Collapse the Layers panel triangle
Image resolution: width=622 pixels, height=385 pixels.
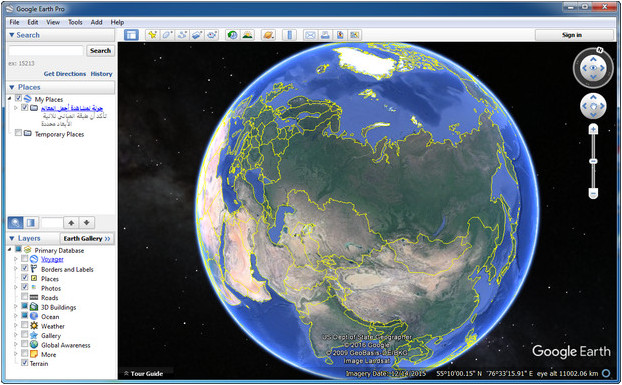click(12, 238)
